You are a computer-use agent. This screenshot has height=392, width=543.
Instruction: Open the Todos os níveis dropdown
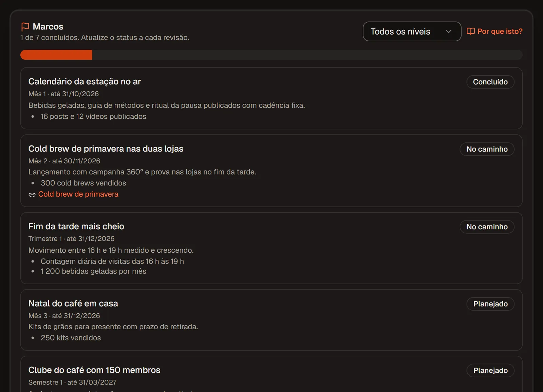tap(412, 32)
